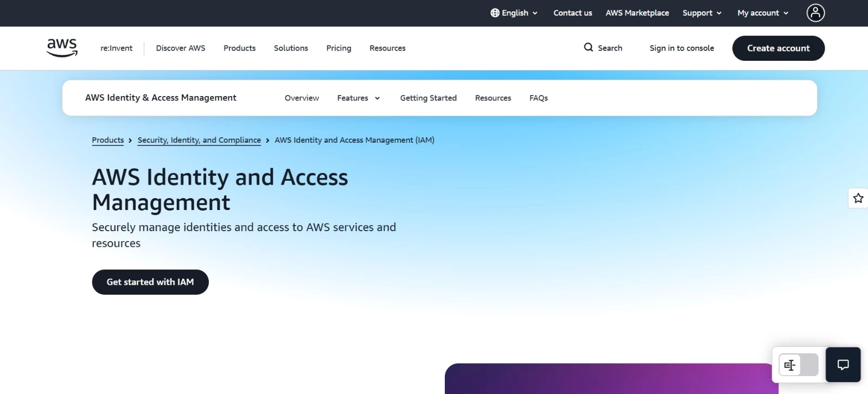The width and height of the screenshot is (868, 394).
Task: Click AWS Identity & Access Management subnav title
Action: point(161,98)
